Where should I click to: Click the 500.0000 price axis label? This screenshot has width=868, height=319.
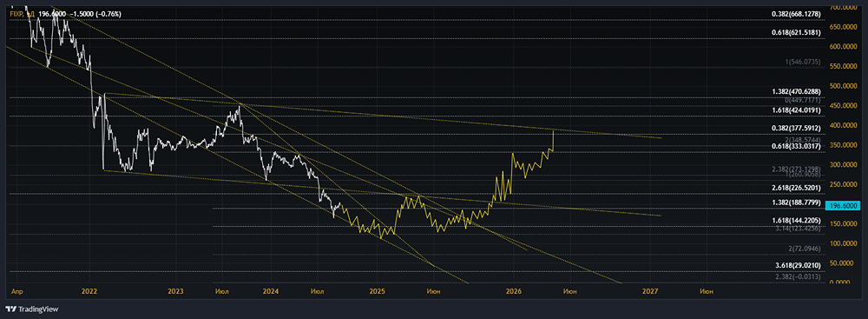[842, 86]
